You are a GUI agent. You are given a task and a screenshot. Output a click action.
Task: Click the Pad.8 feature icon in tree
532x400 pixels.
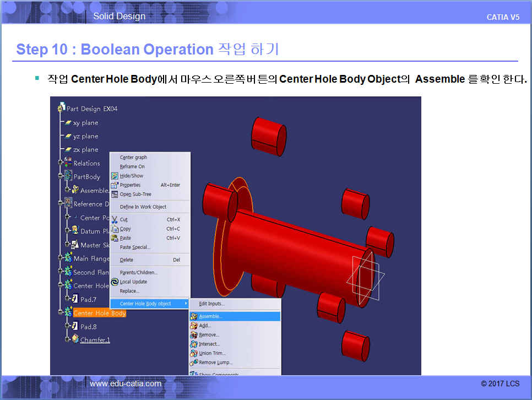tap(75, 327)
